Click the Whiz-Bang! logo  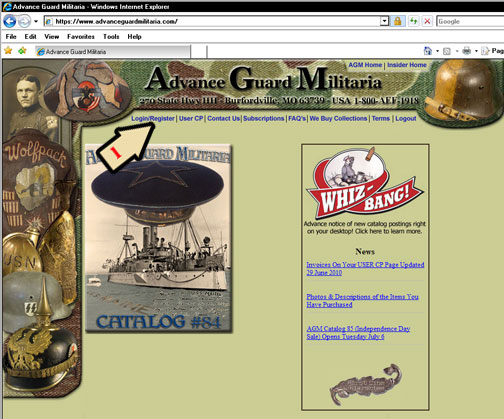(x=365, y=183)
